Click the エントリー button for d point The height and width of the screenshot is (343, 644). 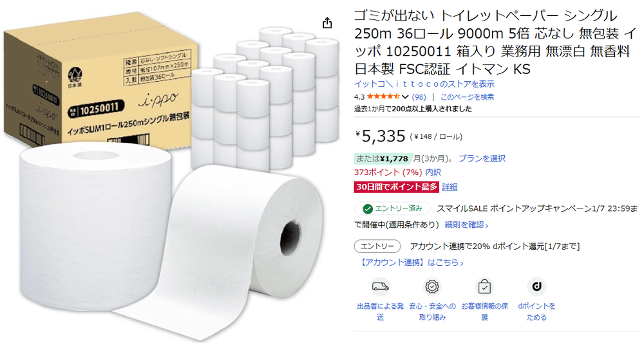coord(377,246)
